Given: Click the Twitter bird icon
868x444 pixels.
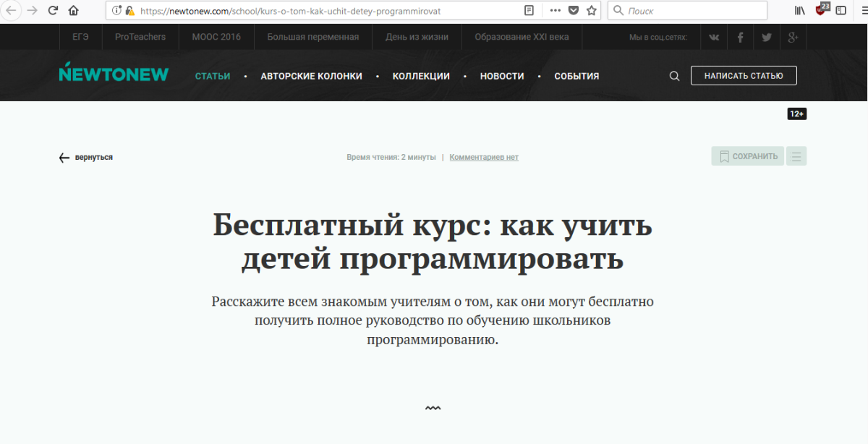Looking at the screenshot, I should tap(767, 38).
